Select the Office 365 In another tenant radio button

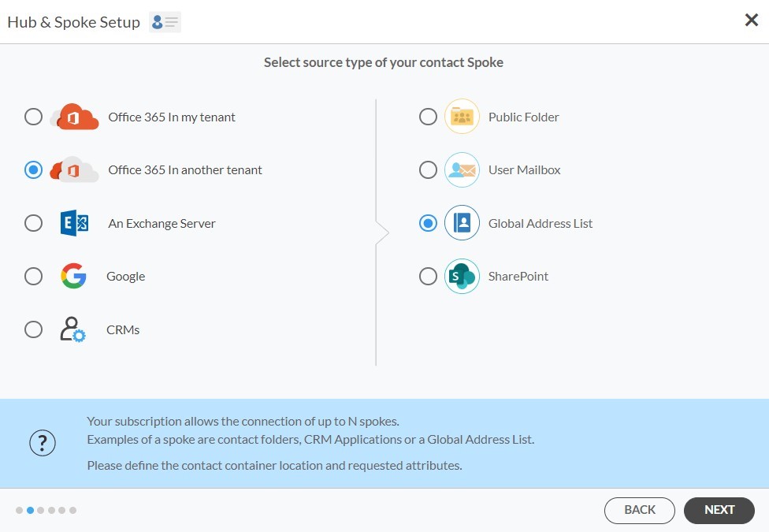click(x=33, y=169)
